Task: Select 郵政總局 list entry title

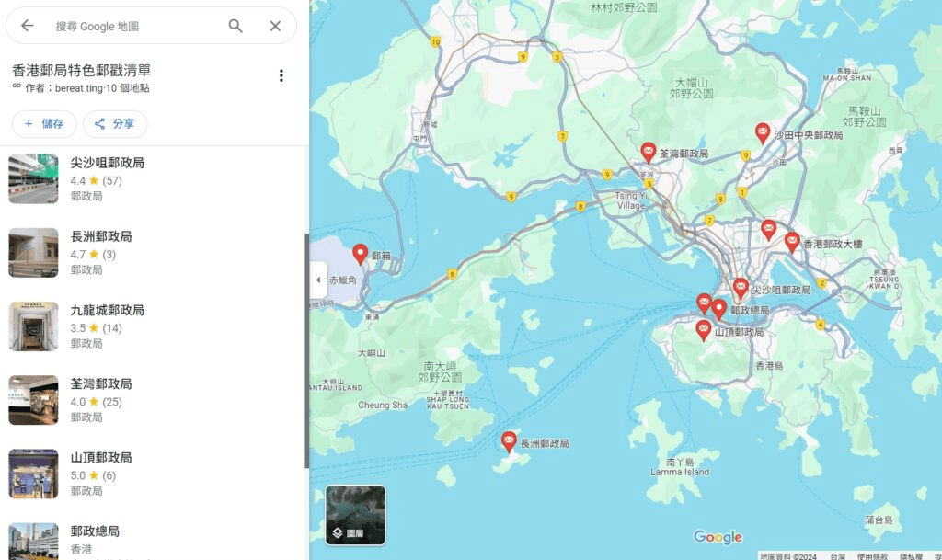Action: click(95, 531)
